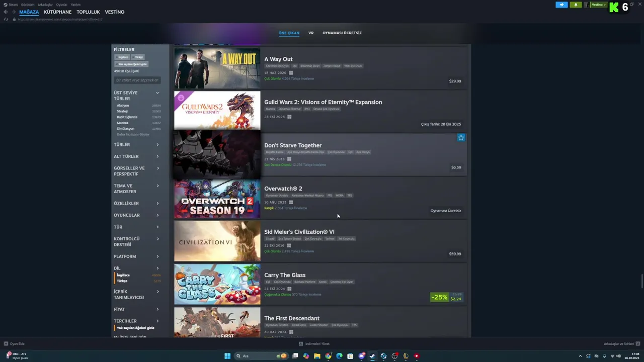Image resolution: width=644 pixels, height=362 pixels.
Task: Remove the Türkçe filter chip
Action: tap(138, 57)
